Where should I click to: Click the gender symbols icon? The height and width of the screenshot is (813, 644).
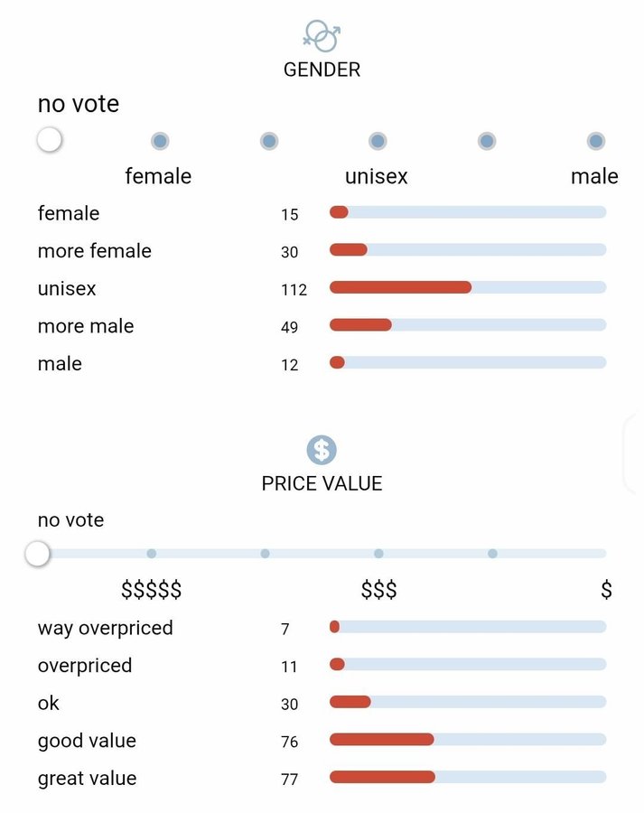pyautogui.click(x=322, y=36)
